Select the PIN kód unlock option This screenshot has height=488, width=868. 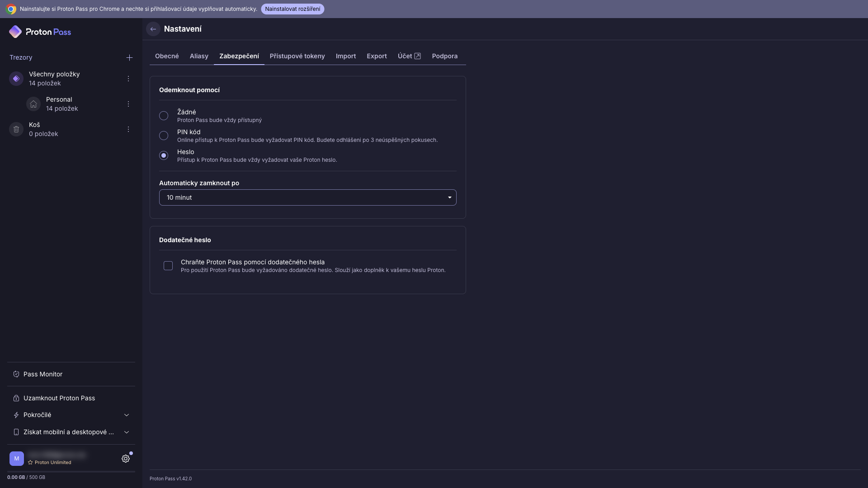(x=164, y=136)
